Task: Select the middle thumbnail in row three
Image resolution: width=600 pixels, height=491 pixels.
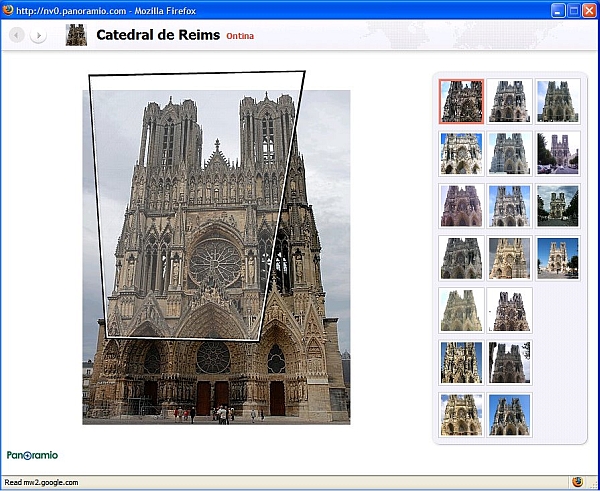Action: point(509,206)
